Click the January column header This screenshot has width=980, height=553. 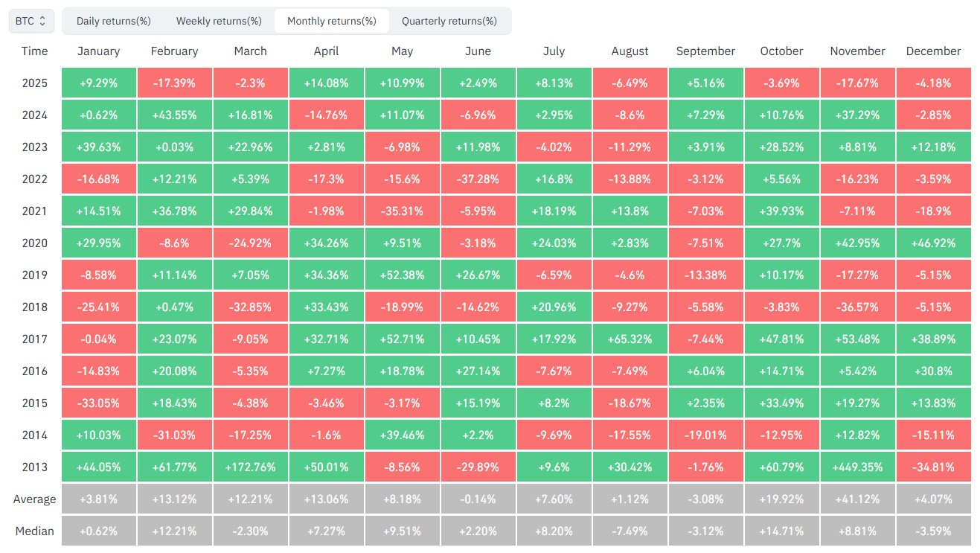click(x=98, y=51)
